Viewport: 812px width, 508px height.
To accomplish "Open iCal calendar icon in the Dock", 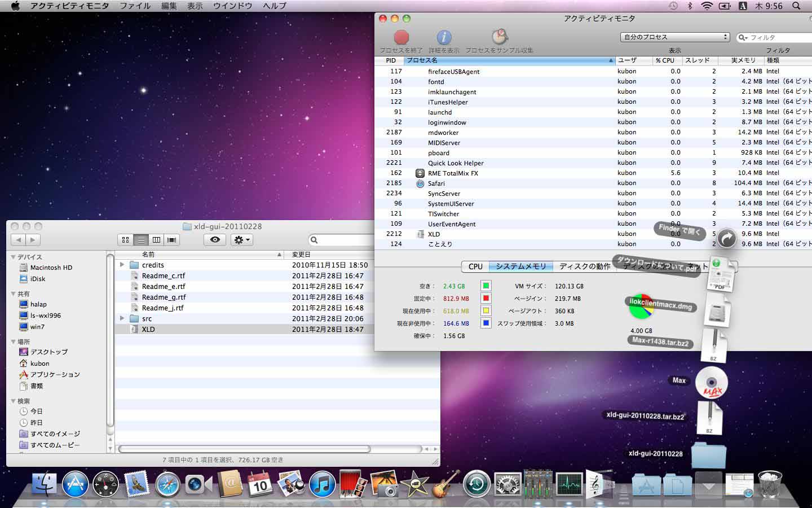I will coord(260,484).
